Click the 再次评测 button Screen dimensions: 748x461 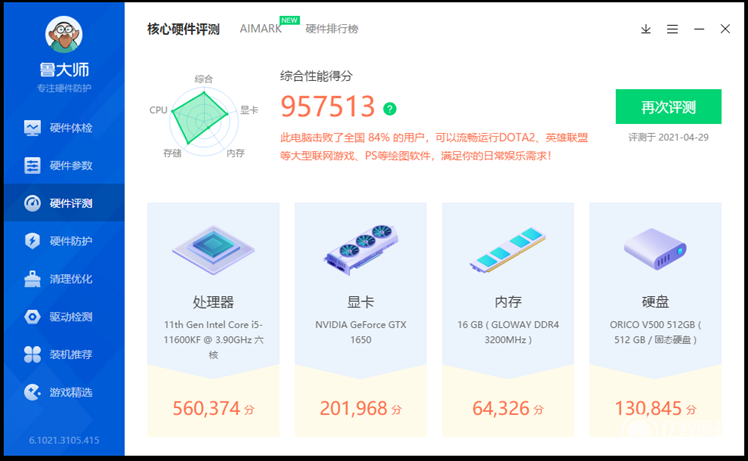tap(668, 106)
